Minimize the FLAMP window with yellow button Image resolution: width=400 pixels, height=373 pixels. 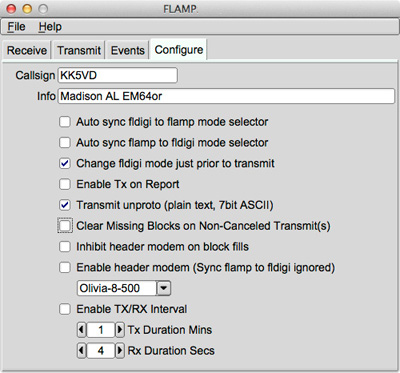point(27,9)
